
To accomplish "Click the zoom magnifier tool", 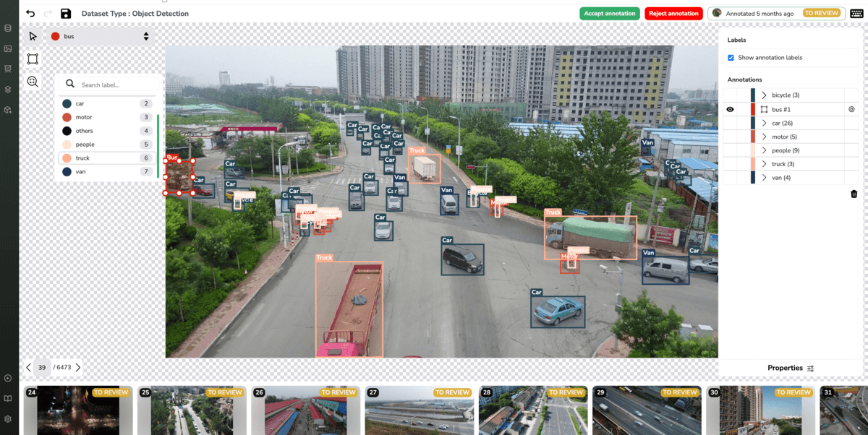I will pyautogui.click(x=33, y=82).
